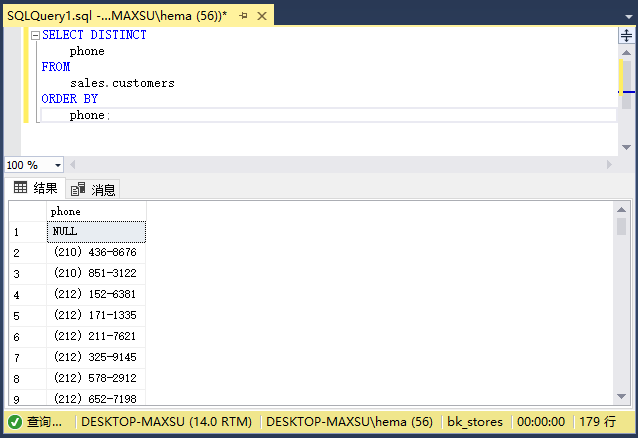Select cell (212) 578-2912
The width and height of the screenshot is (638, 438).
coord(96,379)
